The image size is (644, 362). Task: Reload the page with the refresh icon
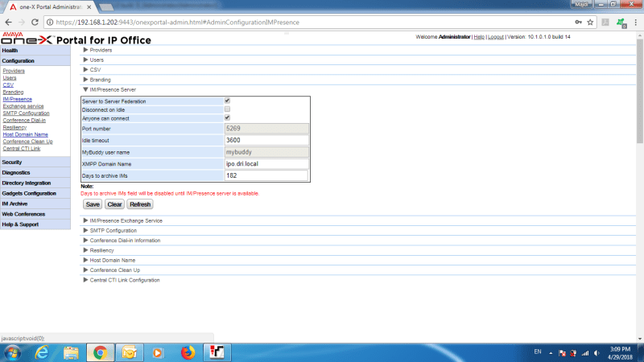pyautogui.click(x=35, y=23)
